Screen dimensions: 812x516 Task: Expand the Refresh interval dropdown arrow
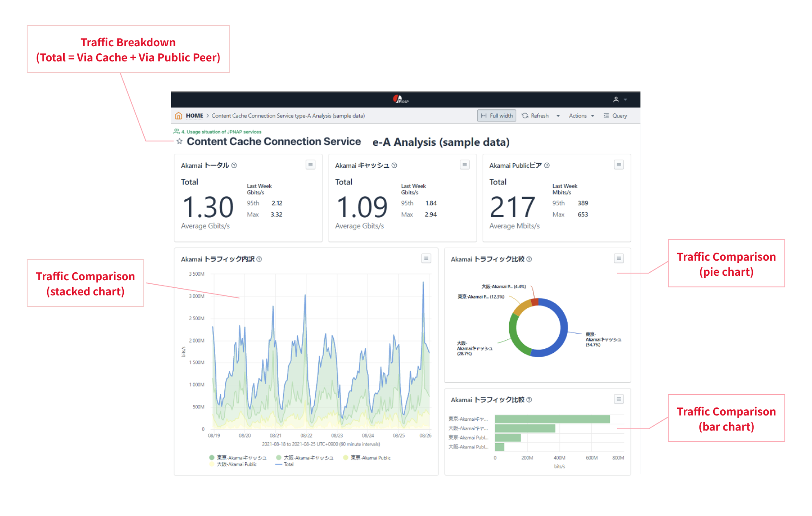tap(558, 116)
